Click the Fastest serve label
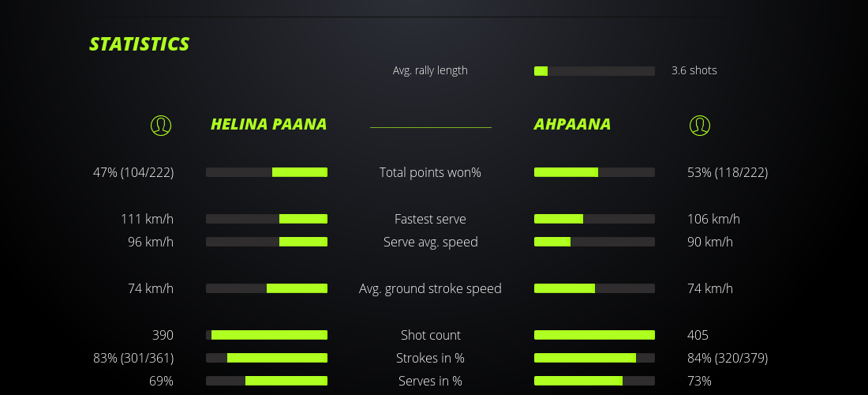Screen dimensions: 868x395 [430, 219]
